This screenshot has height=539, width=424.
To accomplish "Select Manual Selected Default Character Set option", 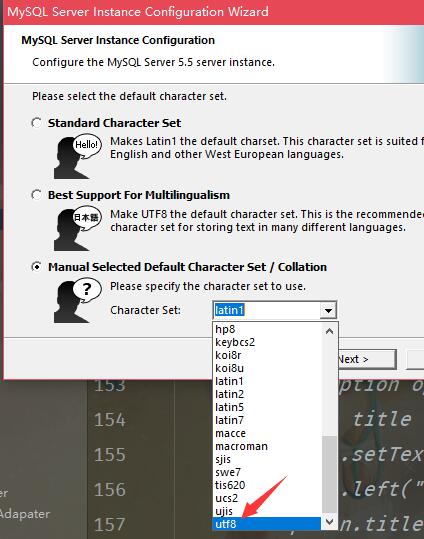I will pos(36,267).
